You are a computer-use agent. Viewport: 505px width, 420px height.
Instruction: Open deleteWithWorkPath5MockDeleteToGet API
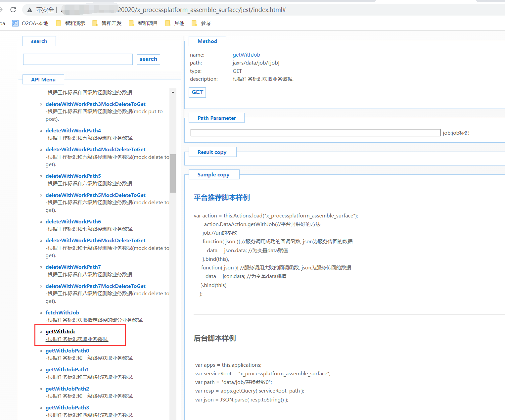95,195
